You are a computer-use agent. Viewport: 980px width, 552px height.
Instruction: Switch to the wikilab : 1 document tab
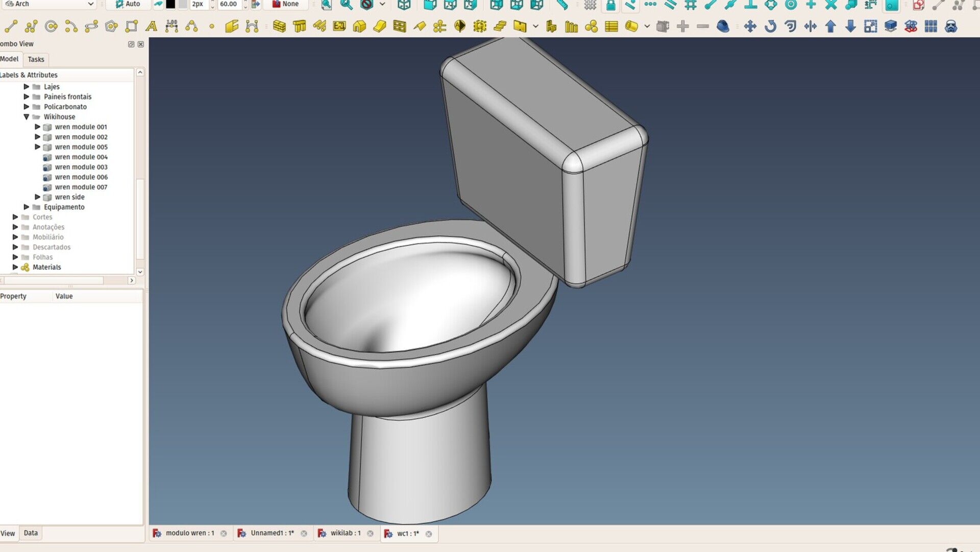pos(346,533)
